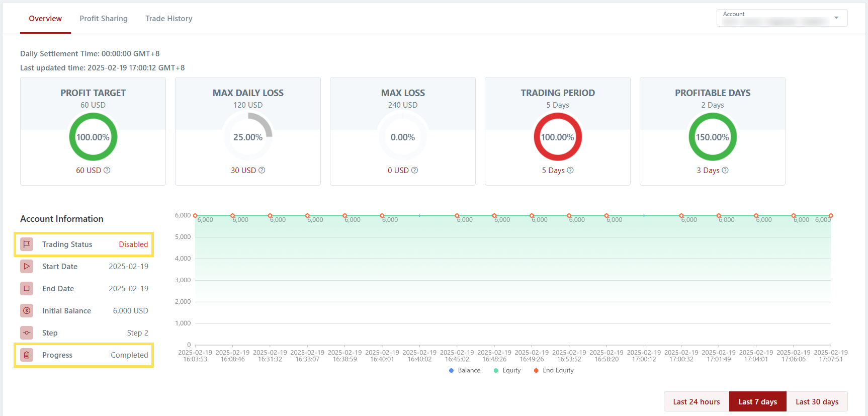
Task: Click help icon beside 30 USD daily loss
Action: [x=262, y=171]
